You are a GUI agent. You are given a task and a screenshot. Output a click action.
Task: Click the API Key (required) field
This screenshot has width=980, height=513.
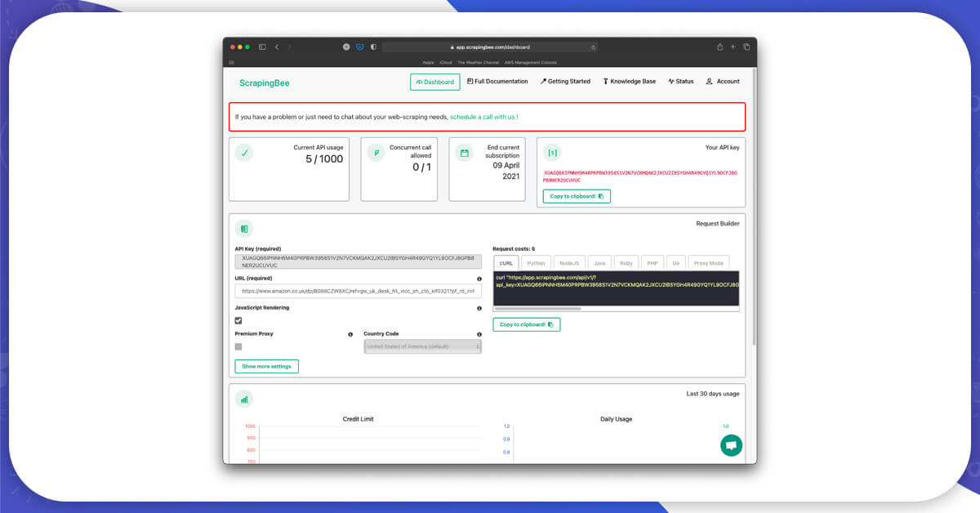(x=358, y=261)
